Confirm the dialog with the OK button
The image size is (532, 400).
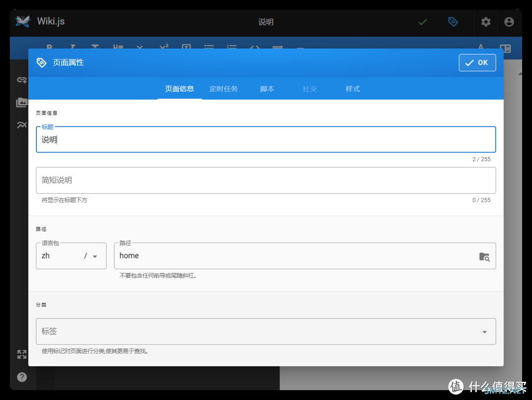(477, 62)
